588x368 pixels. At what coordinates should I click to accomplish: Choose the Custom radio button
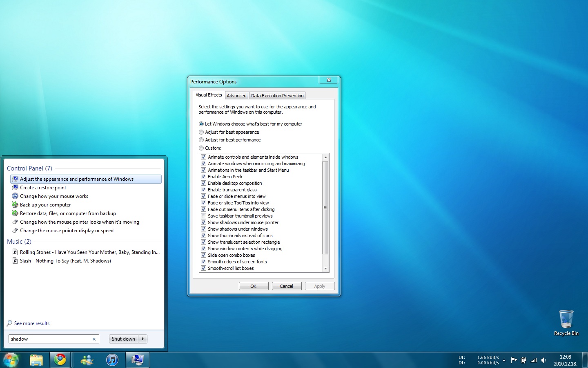(x=201, y=148)
